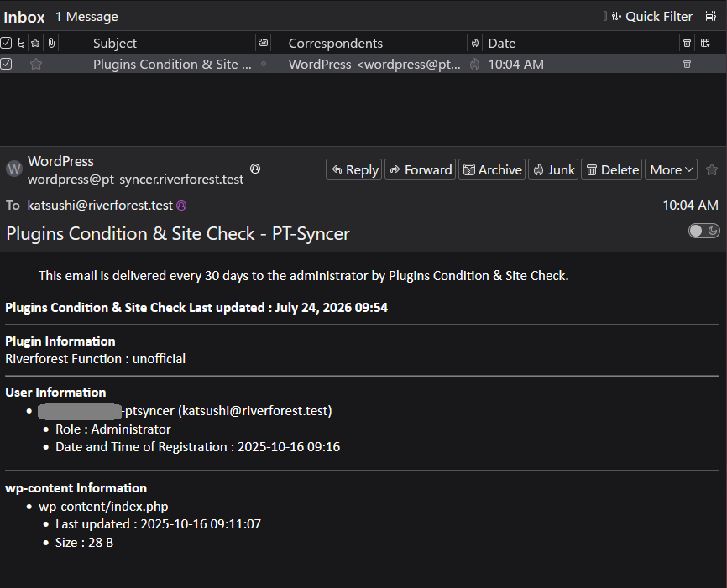The height and width of the screenshot is (588, 727).
Task: Forward the message
Action: coord(420,169)
